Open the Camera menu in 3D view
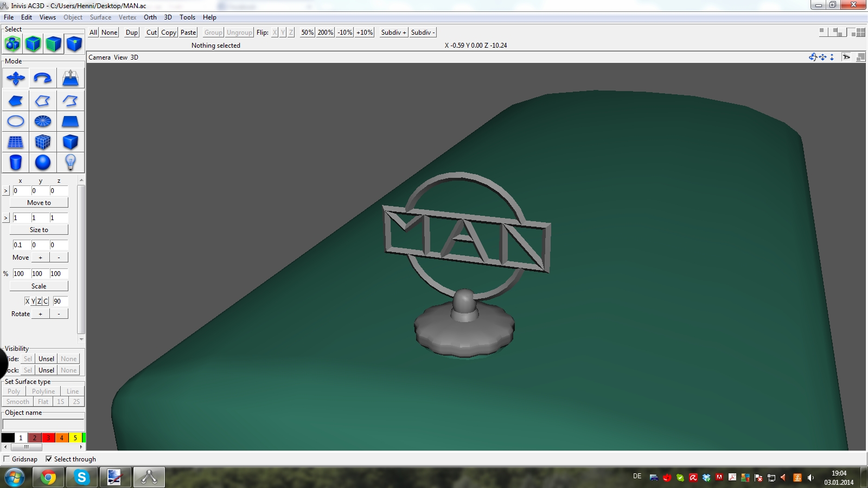Viewport: 868px width, 488px height. [x=99, y=57]
